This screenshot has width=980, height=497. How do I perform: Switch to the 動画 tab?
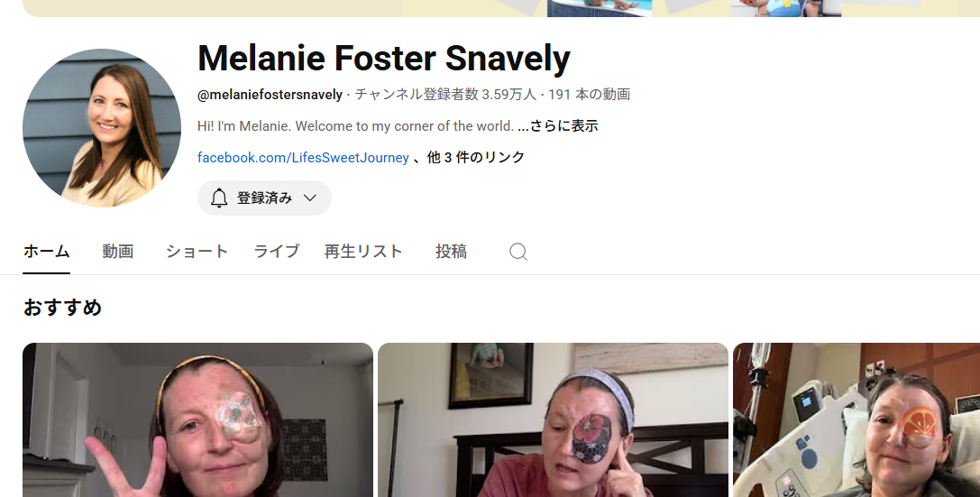118,252
